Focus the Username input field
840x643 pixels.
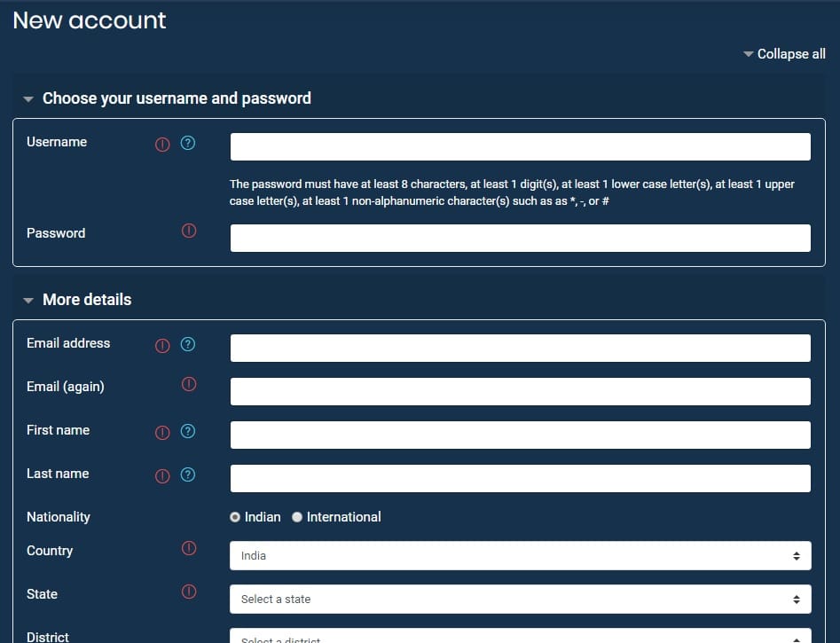520,147
